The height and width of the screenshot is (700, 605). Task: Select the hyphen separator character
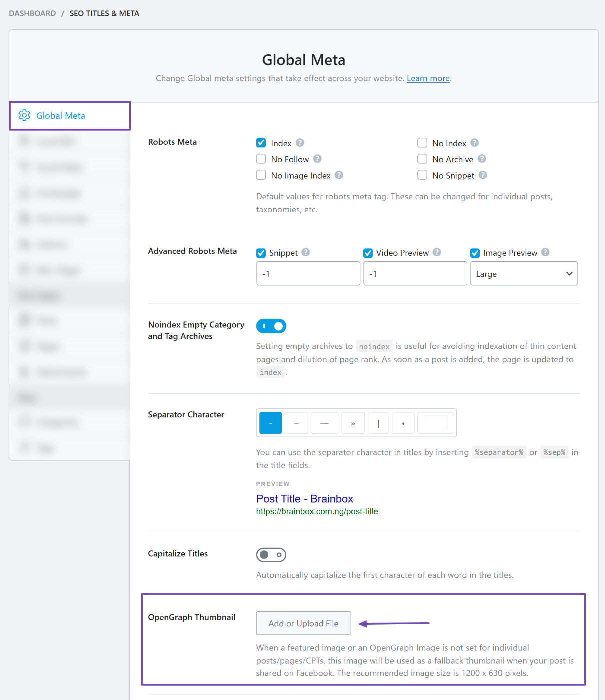tap(271, 423)
